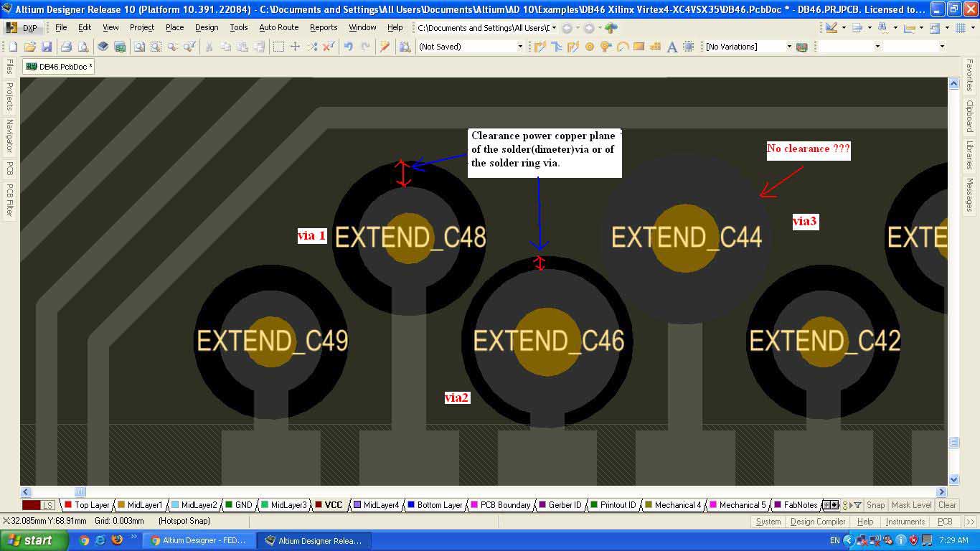Open the LS layer set selector
Image resolution: width=980 pixels, height=551 pixels.
[39, 505]
